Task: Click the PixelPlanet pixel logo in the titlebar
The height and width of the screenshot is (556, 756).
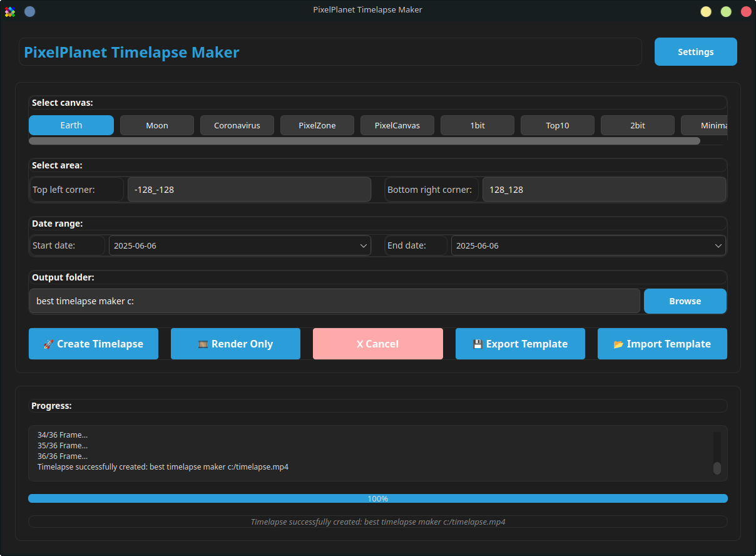Action: 9,11
